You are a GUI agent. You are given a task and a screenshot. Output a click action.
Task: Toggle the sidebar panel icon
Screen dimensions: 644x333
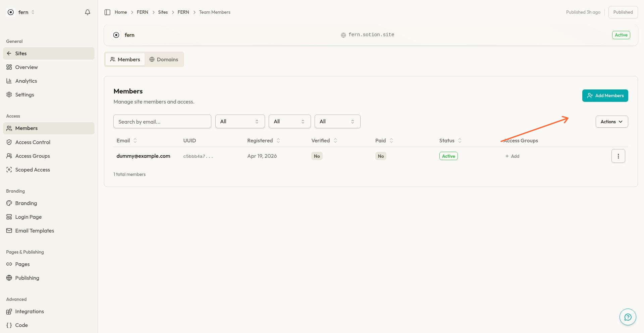coord(107,12)
